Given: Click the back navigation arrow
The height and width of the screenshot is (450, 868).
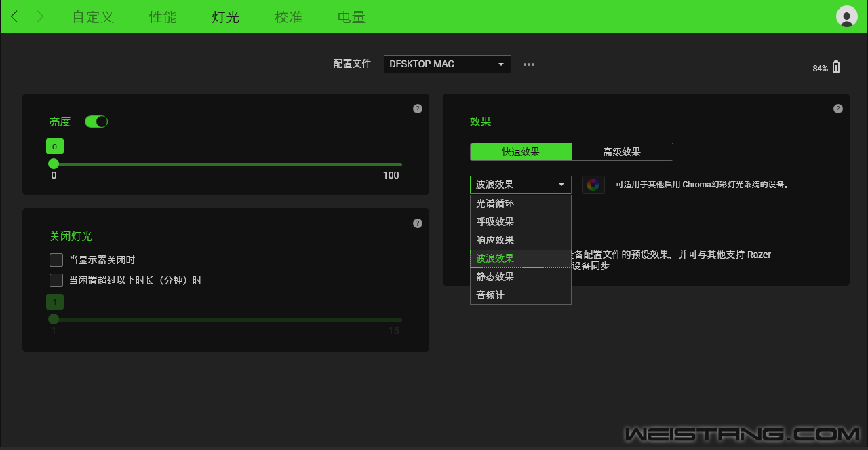Looking at the screenshot, I should 15,17.
